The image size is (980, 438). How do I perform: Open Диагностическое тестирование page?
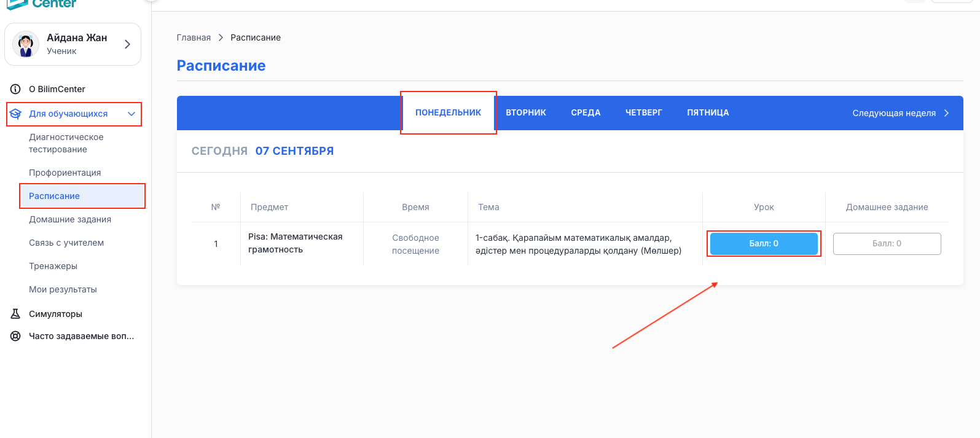(66, 143)
